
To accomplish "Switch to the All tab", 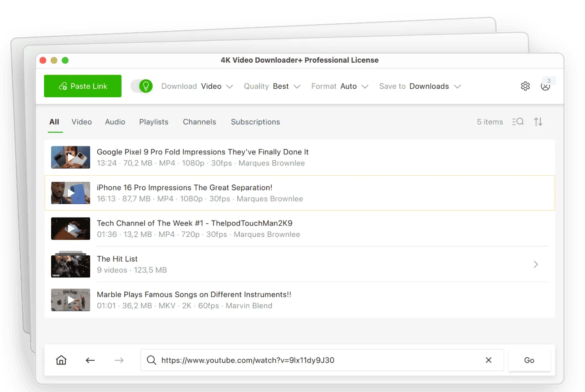I will coord(54,122).
